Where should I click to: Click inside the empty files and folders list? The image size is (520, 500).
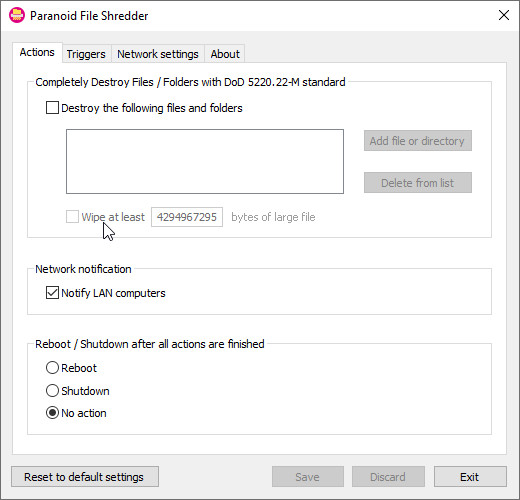(x=205, y=161)
